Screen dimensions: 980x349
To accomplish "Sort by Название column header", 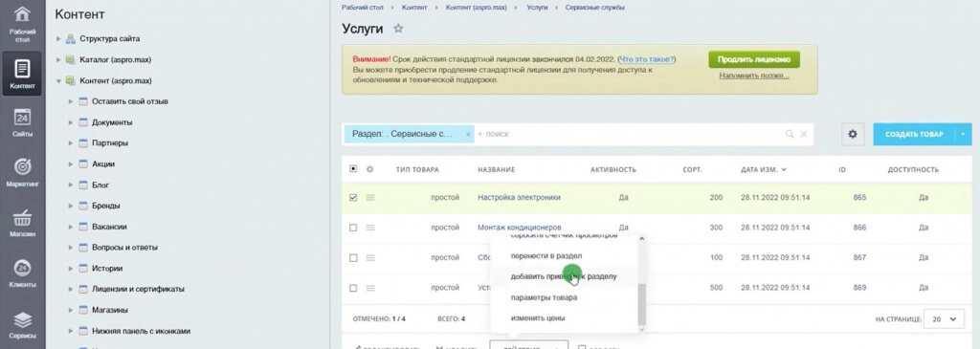I will coord(497,169).
